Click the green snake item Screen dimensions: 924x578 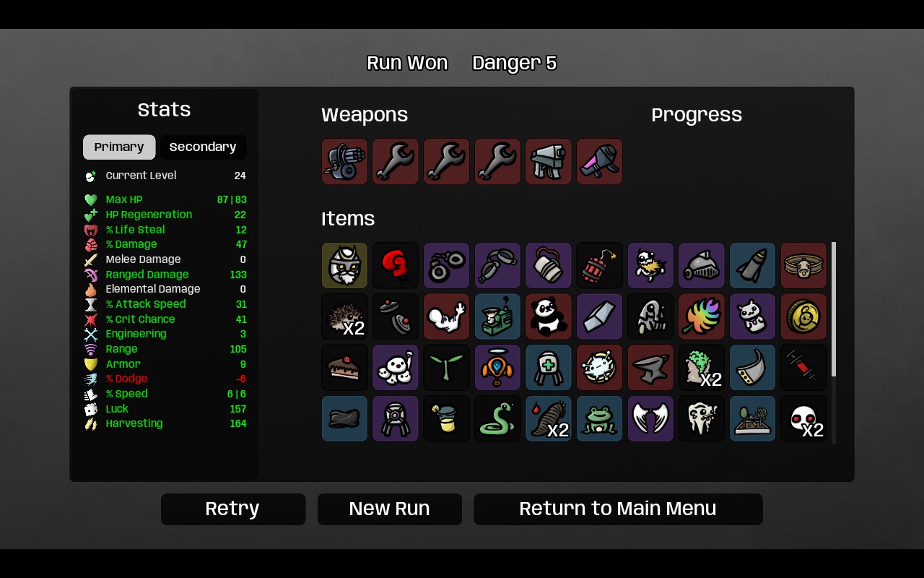(x=497, y=418)
